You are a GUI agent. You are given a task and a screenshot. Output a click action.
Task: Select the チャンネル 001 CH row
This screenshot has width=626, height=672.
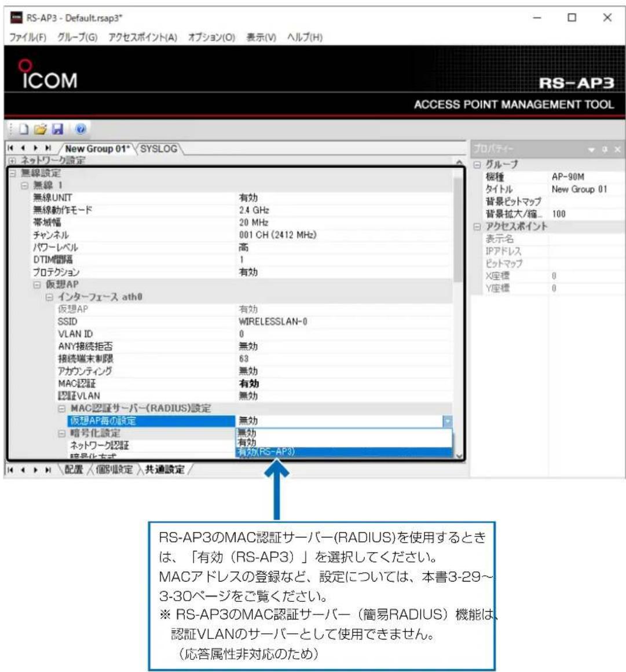point(242,235)
